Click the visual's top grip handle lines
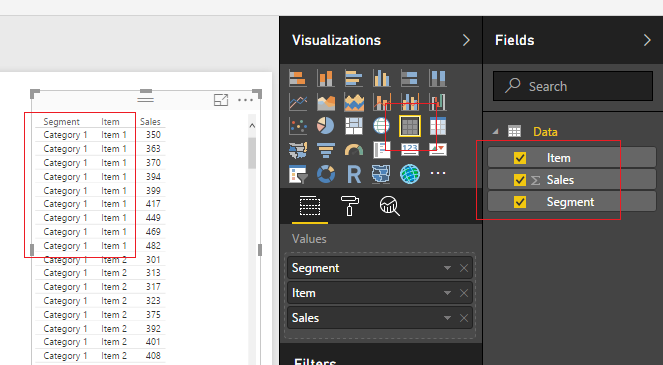This screenshot has width=663, height=365. (145, 100)
